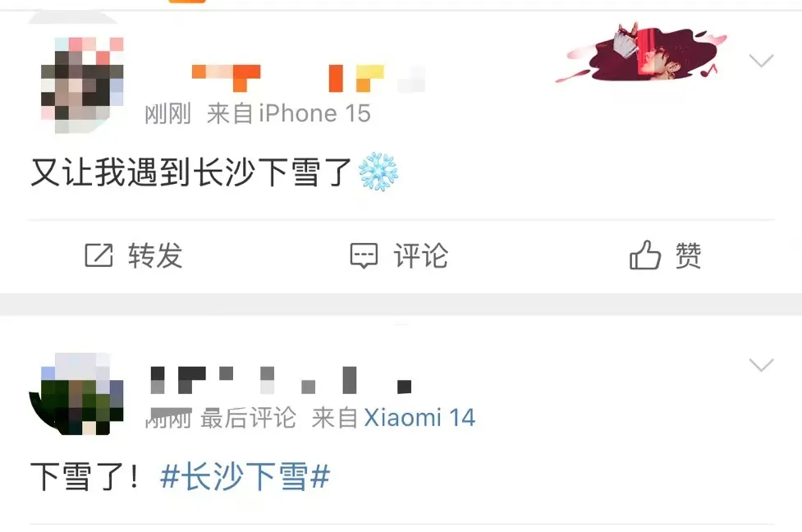Open the #长沙下雪# hashtag topic

coord(245,477)
